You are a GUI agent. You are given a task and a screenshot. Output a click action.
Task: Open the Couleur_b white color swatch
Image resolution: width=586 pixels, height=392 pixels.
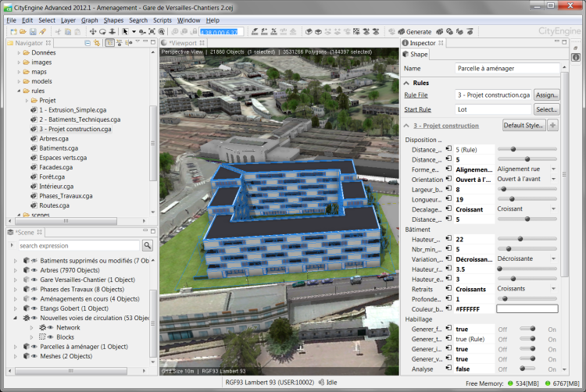point(527,308)
